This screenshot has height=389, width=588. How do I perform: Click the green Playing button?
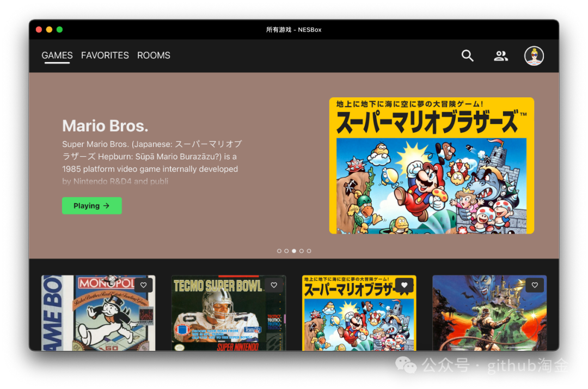(x=92, y=206)
